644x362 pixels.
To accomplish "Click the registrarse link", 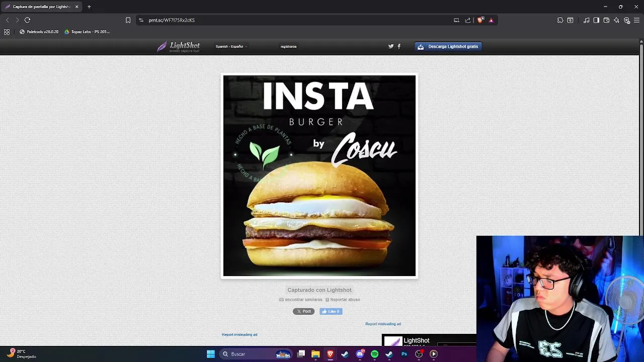I will 288,46.
